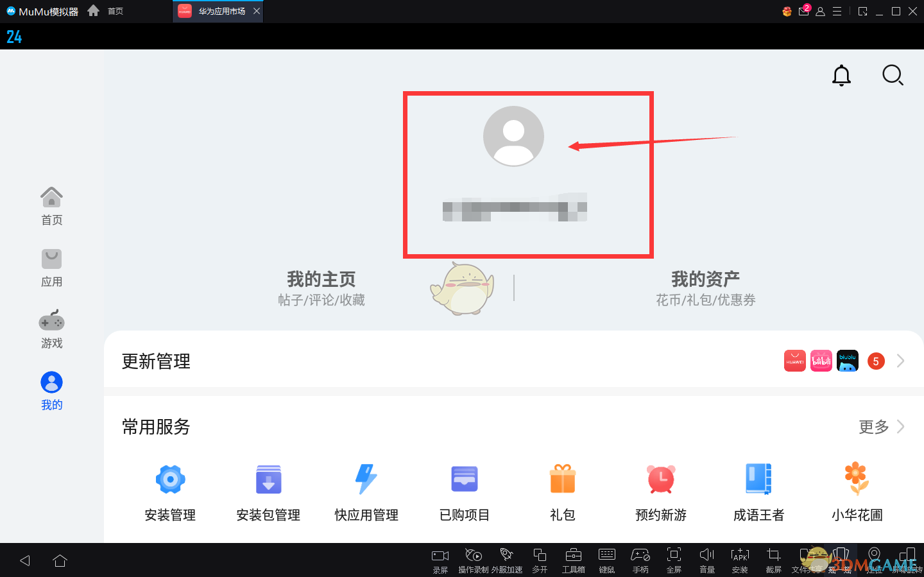Click the gray profile avatar
The image size is (924, 577).
click(513, 136)
